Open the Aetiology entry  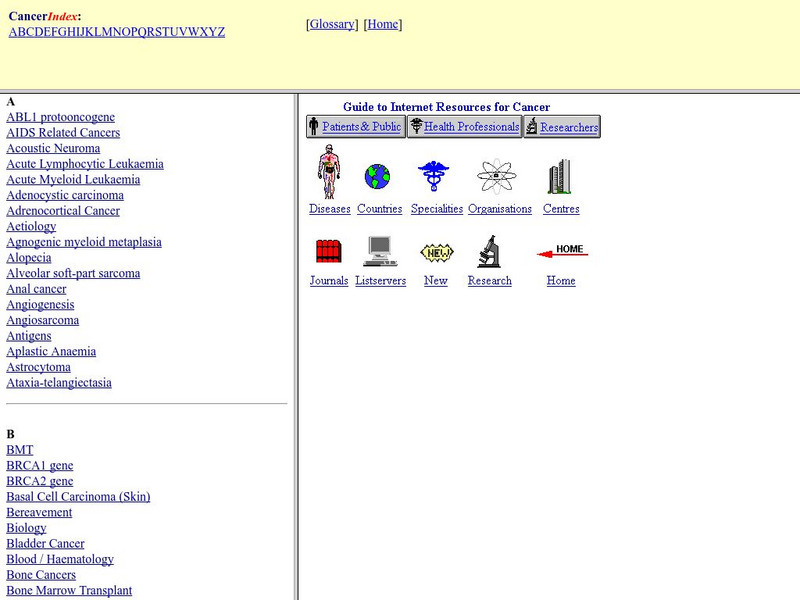(x=31, y=227)
